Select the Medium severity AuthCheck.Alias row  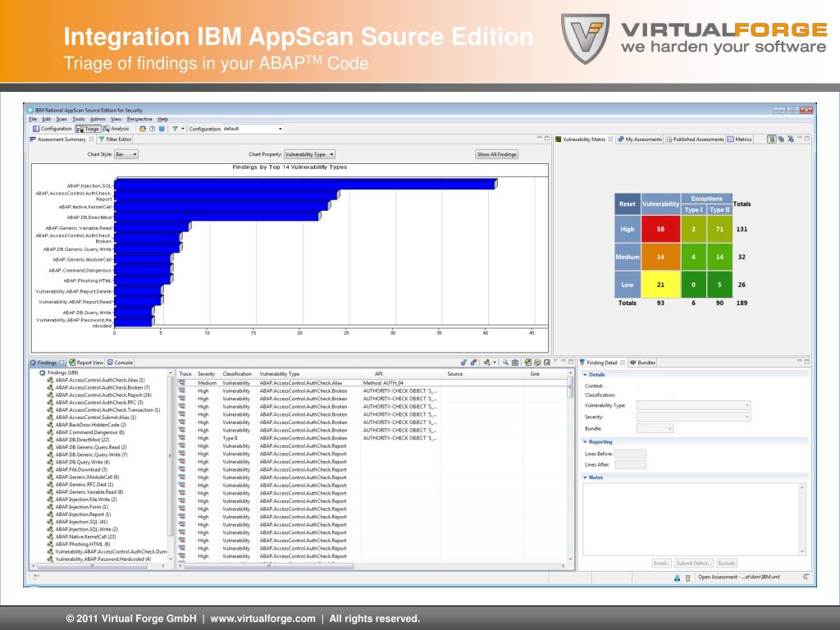(x=372, y=383)
